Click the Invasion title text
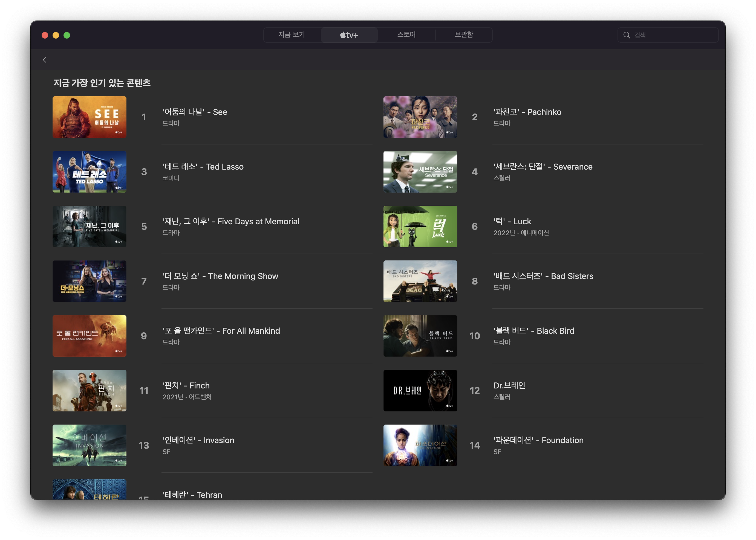 (x=198, y=440)
